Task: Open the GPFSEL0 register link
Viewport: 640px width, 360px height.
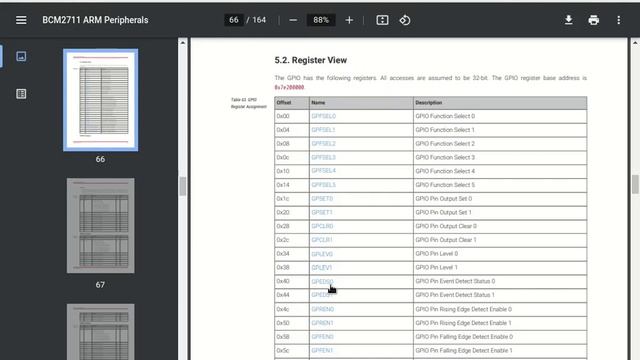Action: click(x=323, y=116)
